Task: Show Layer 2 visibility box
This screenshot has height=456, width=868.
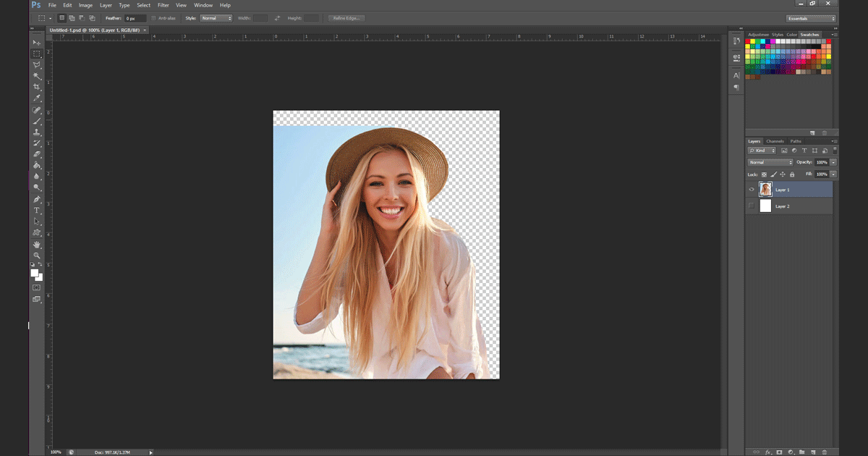Action: pos(752,206)
